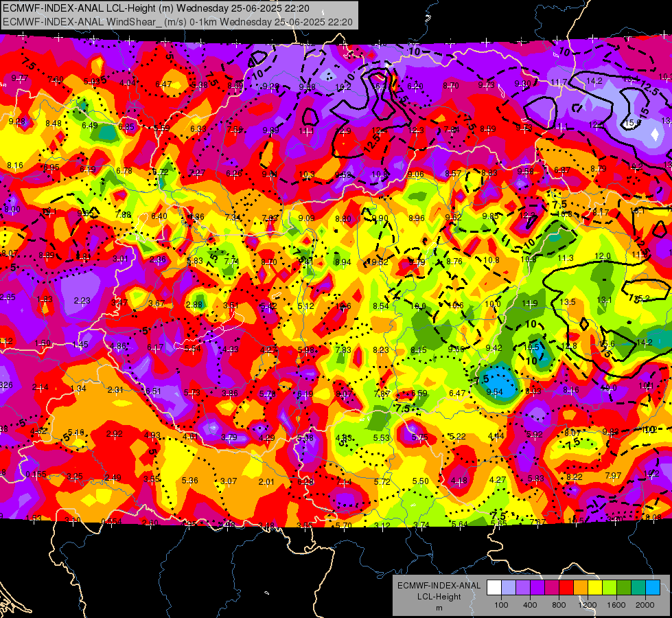Click the data value 5.22
The height and width of the screenshot is (618, 672).
(457, 437)
